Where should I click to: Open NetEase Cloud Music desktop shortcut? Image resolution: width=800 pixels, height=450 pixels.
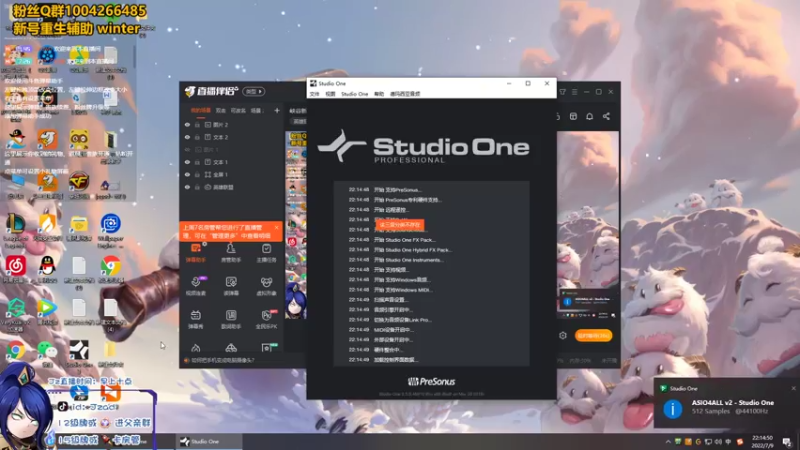point(15,269)
